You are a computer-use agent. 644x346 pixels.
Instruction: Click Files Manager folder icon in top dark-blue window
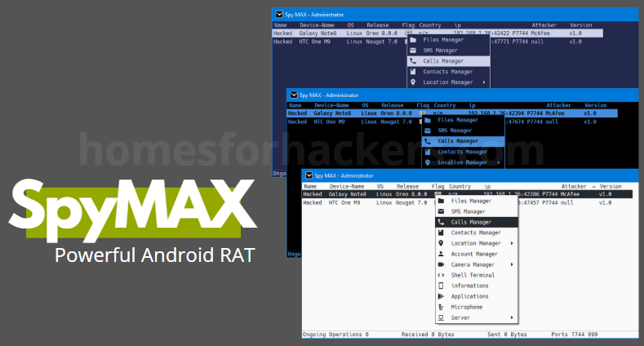[x=413, y=40]
